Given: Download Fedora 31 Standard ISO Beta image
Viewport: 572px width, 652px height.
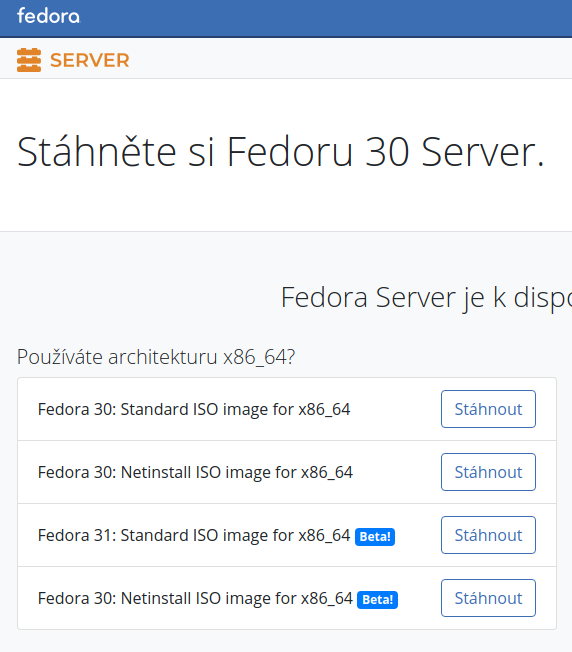Looking at the screenshot, I should (x=488, y=535).
